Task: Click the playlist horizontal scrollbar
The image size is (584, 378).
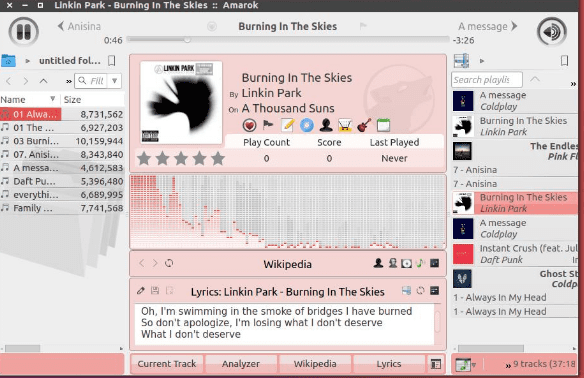Action: tap(490, 349)
